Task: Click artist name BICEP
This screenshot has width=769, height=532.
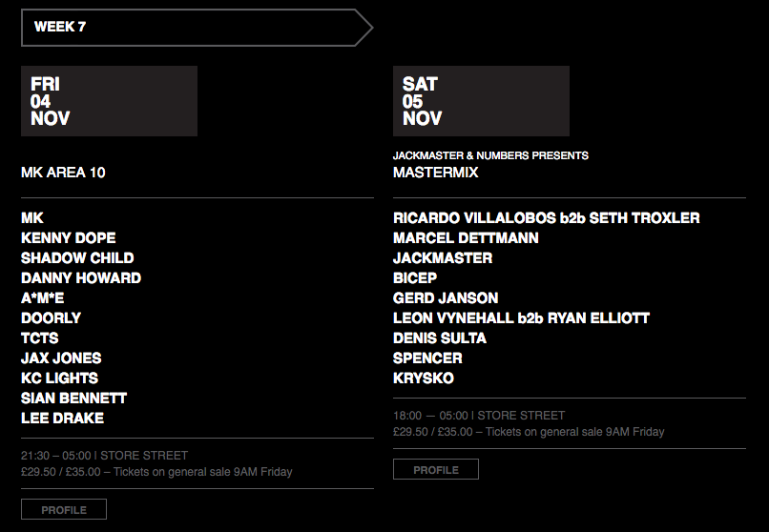Action: (x=415, y=278)
